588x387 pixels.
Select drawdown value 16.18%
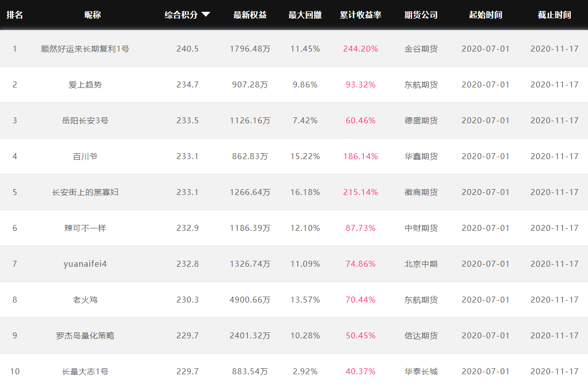(x=305, y=192)
